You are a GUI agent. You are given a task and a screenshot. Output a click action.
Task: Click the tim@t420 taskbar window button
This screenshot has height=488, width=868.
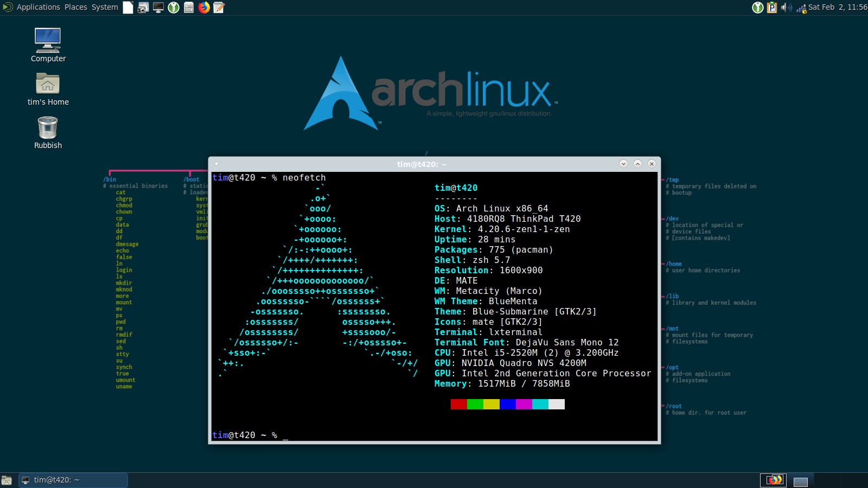[x=73, y=480]
